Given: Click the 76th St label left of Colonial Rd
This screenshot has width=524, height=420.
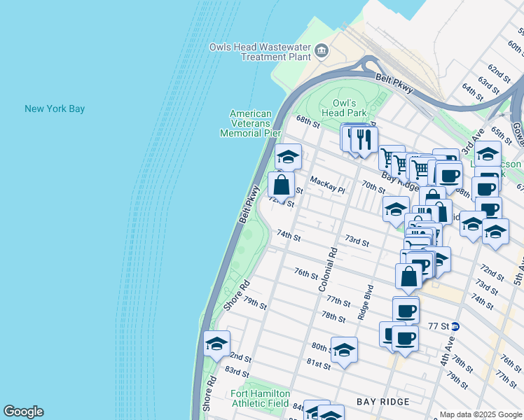Looking at the screenshot, I should (306, 274).
